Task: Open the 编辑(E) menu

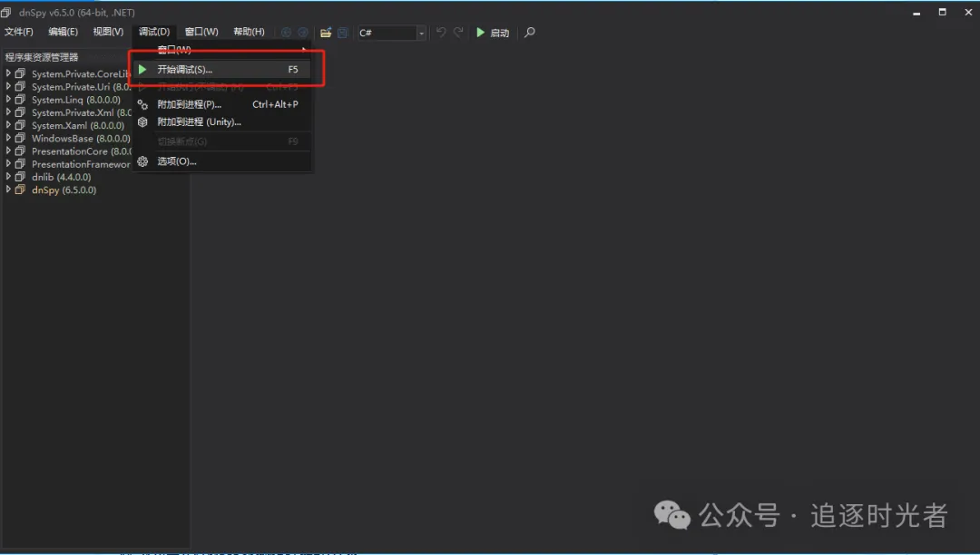Action: click(64, 32)
